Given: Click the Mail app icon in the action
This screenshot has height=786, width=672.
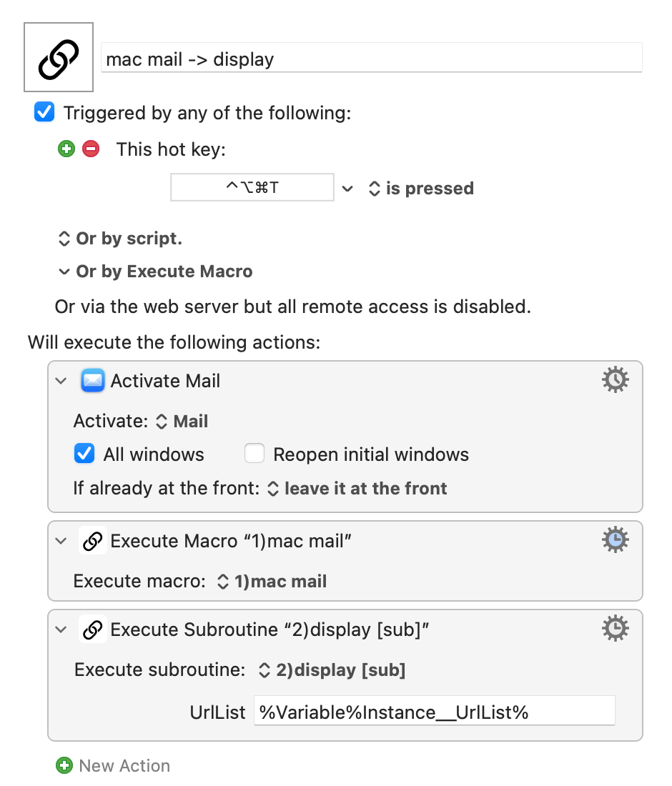Looking at the screenshot, I should tap(93, 380).
